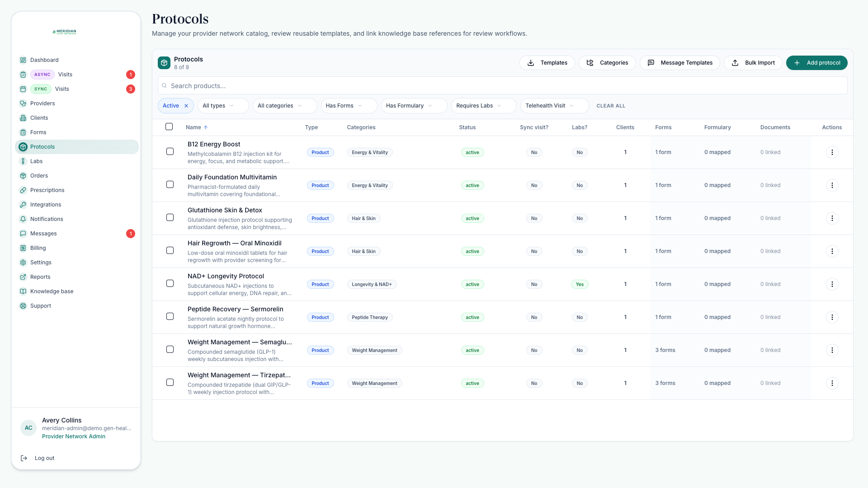Check the Weight Management — Semaglutide row checkbox

coord(170,349)
